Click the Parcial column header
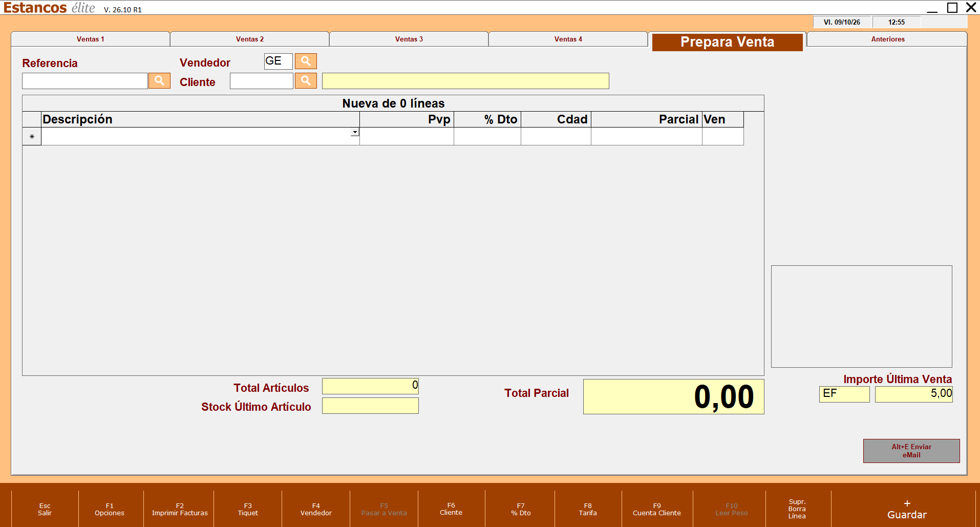This screenshot has width=980, height=527. (x=647, y=119)
